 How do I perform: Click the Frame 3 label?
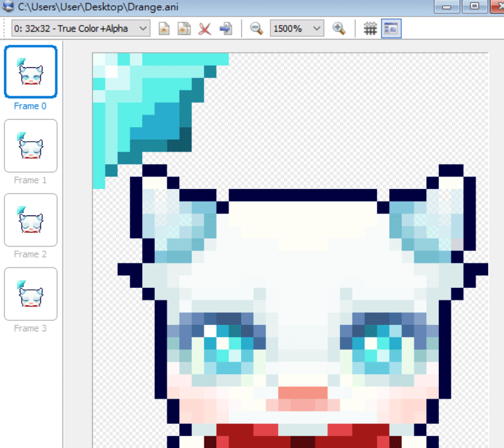[30, 328]
